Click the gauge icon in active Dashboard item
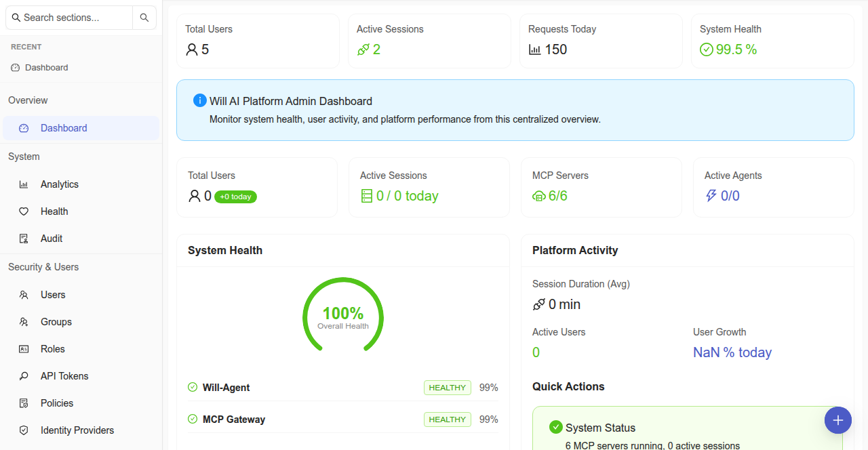 tap(24, 128)
